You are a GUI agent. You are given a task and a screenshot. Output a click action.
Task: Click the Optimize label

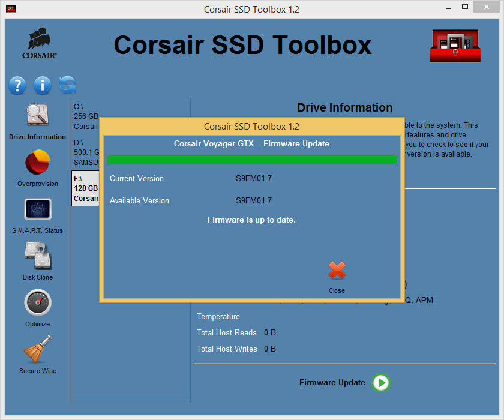tap(38, 324)
